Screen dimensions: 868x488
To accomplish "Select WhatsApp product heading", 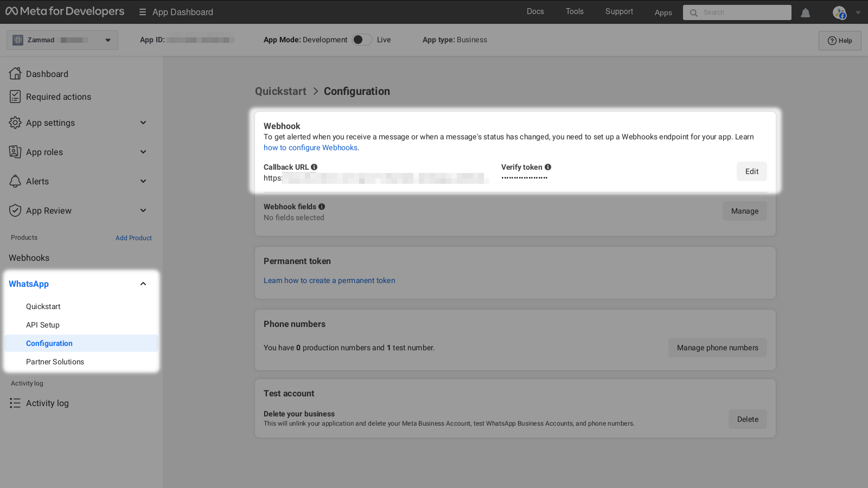I will coord(29,284).
